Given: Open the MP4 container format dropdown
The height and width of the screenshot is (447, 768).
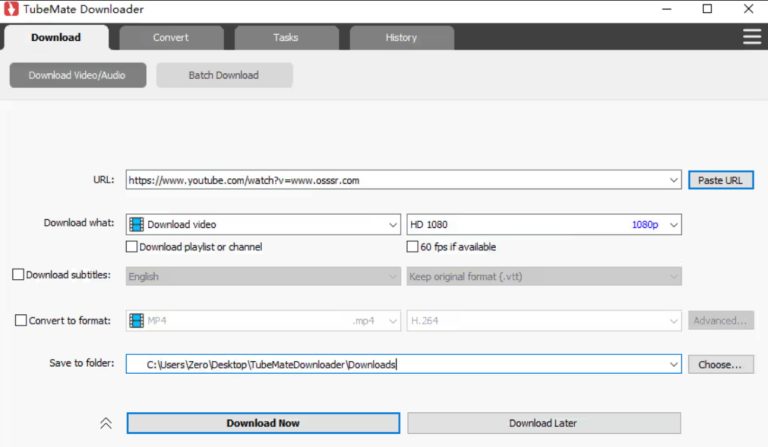Looking at the screenshot, I should click(x=263, y=321).
